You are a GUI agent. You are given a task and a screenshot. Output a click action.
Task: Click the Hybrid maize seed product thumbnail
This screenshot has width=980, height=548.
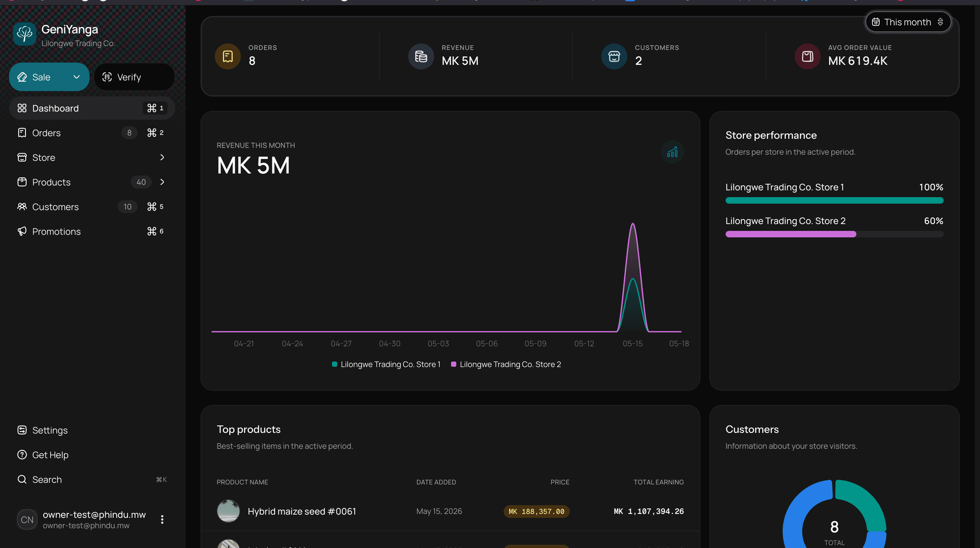tap(228, 511)
